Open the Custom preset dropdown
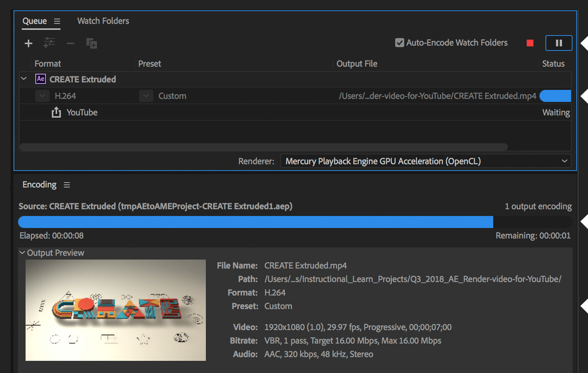588x373 pixels. tap(146, 96)
